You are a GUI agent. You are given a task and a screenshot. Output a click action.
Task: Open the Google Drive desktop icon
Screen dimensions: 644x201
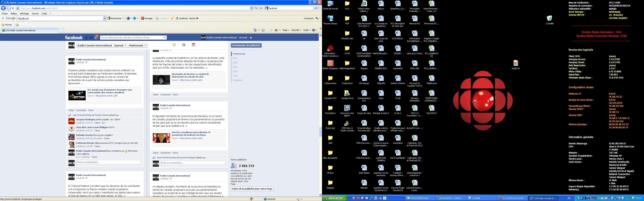pyautogui.click(x=347, y=93)
